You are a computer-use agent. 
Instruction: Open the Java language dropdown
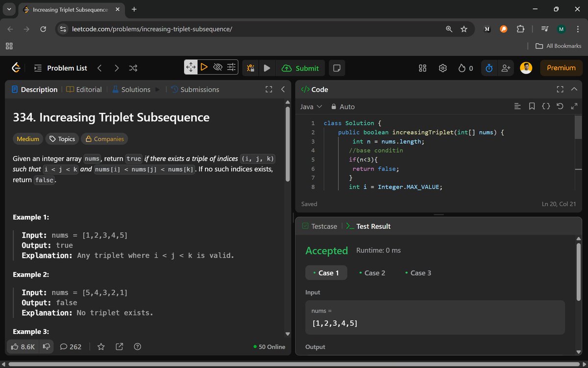click(x=311, y=106)
